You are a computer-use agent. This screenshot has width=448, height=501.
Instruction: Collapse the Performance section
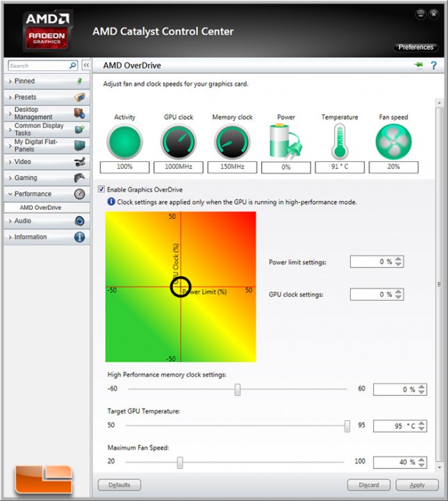[47, 194]
